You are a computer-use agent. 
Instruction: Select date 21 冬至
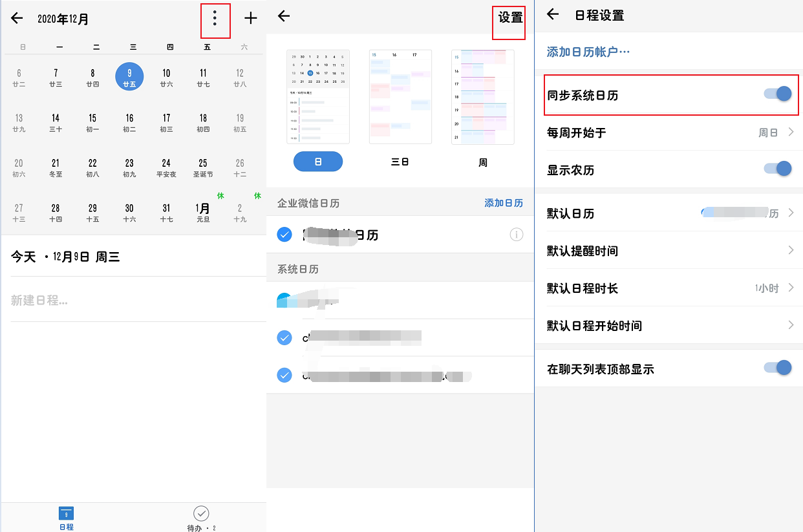[56, 168]
